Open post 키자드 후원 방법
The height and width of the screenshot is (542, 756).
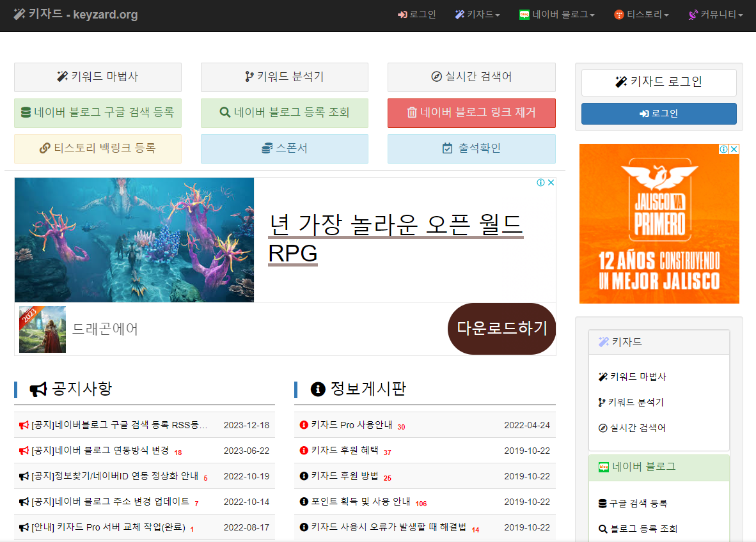[x=345, y=476]
